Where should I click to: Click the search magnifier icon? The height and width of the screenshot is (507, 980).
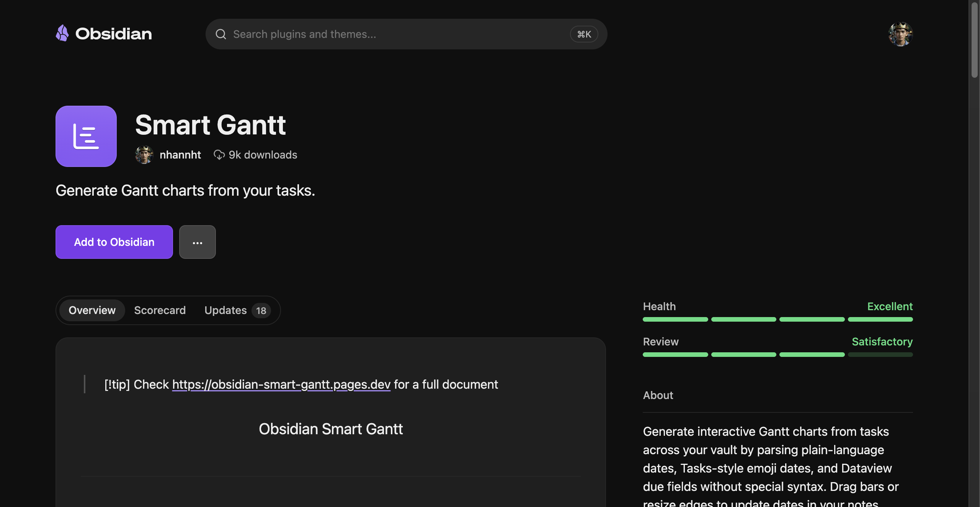(221, 34)
